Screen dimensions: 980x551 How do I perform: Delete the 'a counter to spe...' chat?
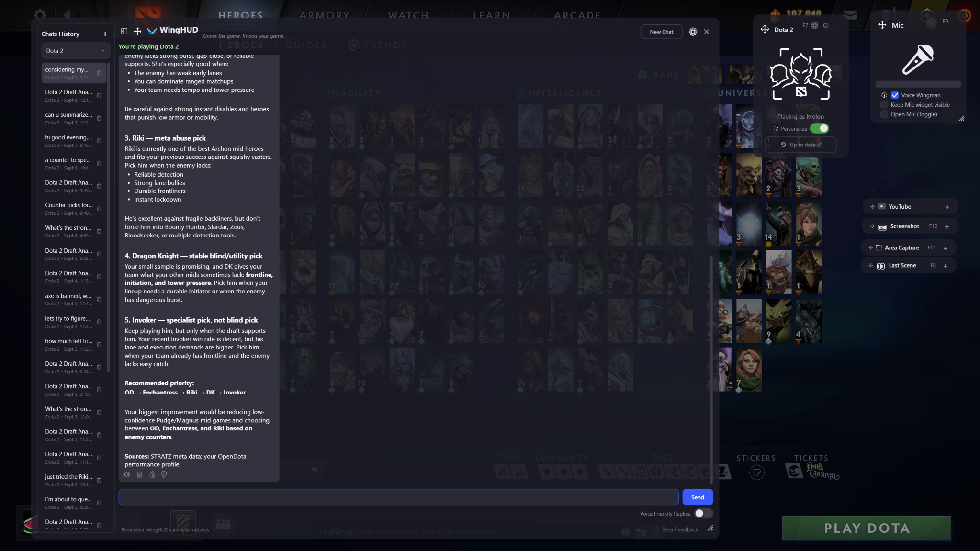tap(99, 163)
